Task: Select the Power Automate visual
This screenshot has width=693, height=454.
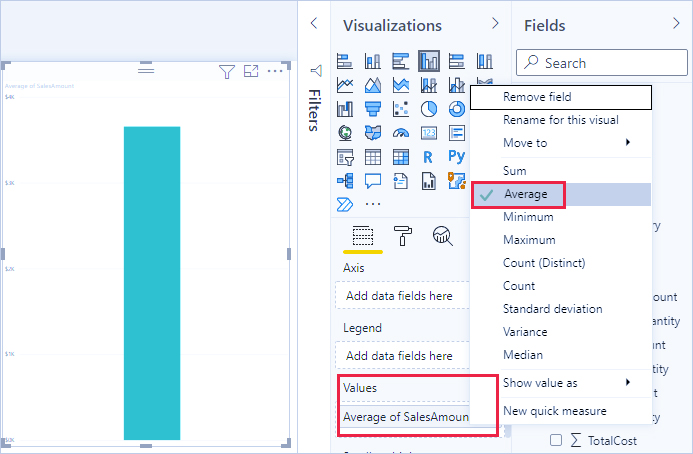Action: [345, 205]
